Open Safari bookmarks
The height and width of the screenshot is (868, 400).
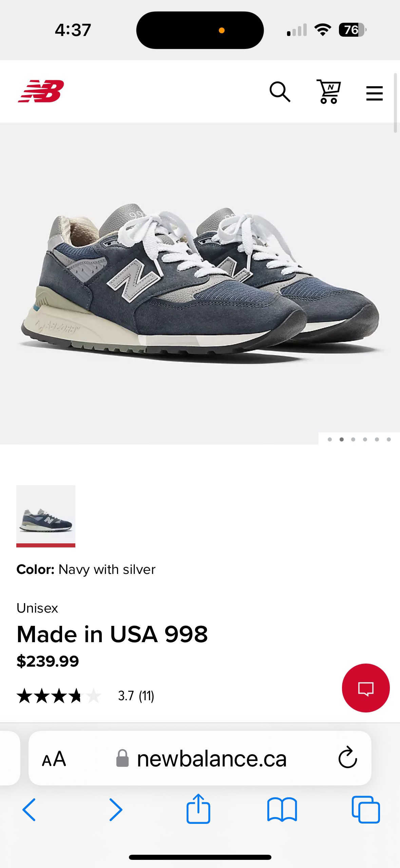point(282,810)
